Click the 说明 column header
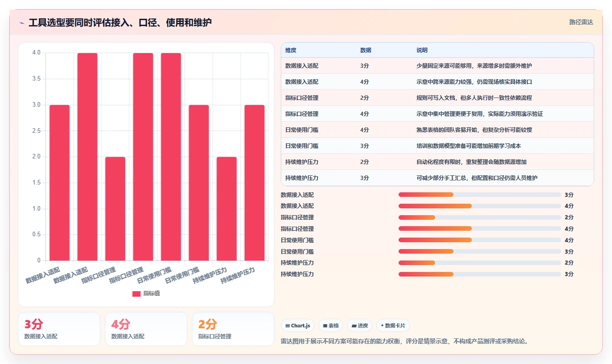The height and width of the screenshot is (364, 612). click(x=421, y=50)
